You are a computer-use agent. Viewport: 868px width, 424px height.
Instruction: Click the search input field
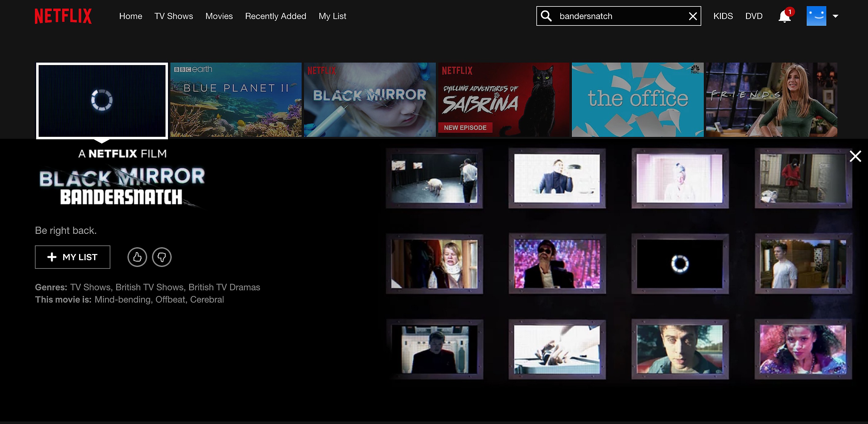point(620,16)
